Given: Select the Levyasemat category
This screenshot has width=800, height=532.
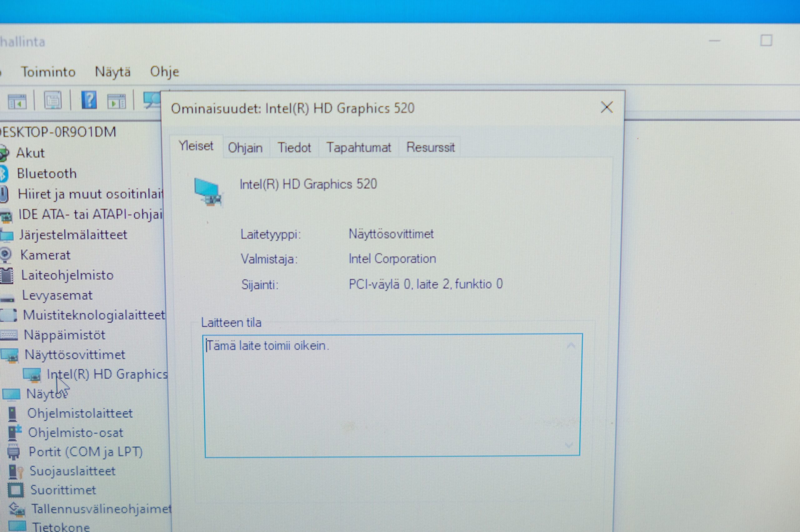Looking at the screenshot, I should [x=57, y=295].
